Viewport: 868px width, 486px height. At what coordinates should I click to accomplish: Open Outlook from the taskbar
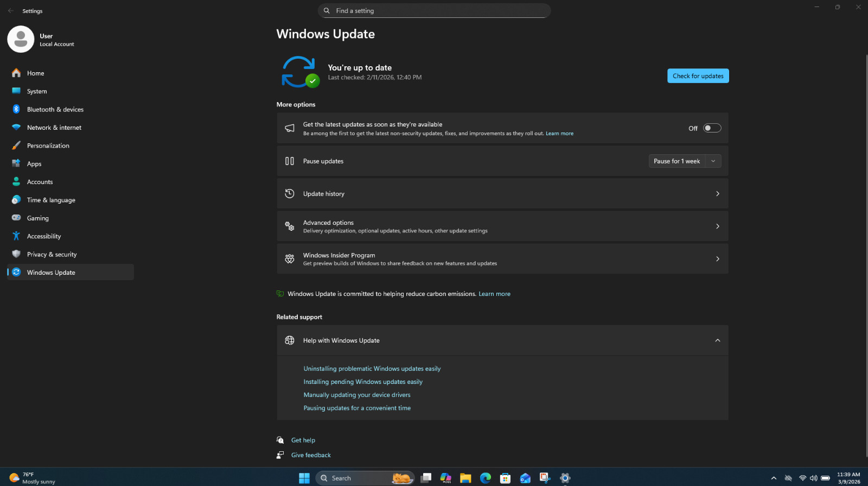tap(525, 478)
